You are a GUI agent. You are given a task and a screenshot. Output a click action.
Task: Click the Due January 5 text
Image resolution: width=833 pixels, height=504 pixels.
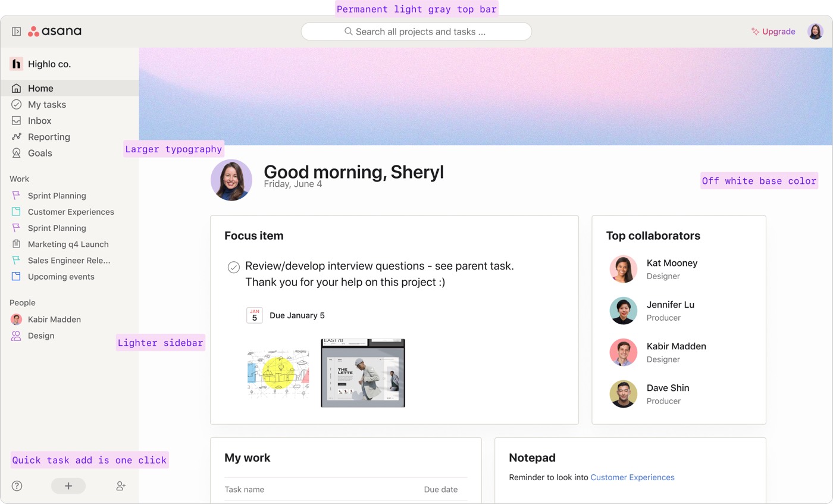tap(297, 315)
